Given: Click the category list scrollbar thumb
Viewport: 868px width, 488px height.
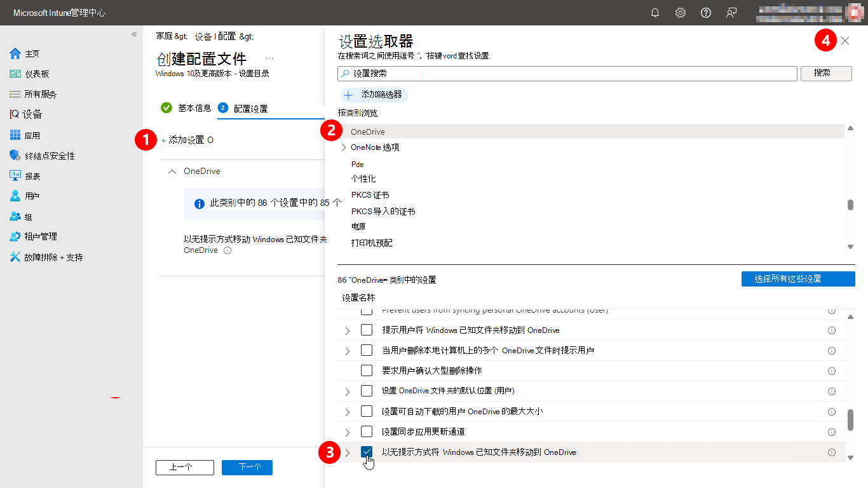Looking at the screenshot, I should point(850,205).
